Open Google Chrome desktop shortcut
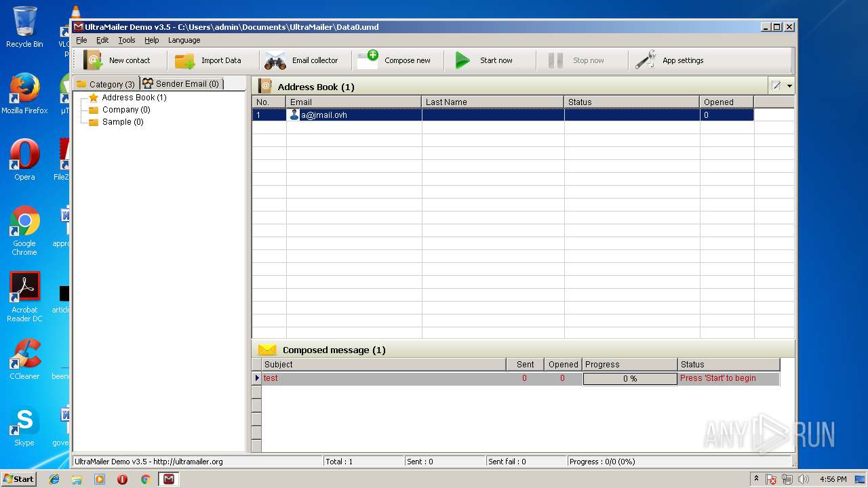The width and height of the screenshot is (868, 488). (24, 230)
